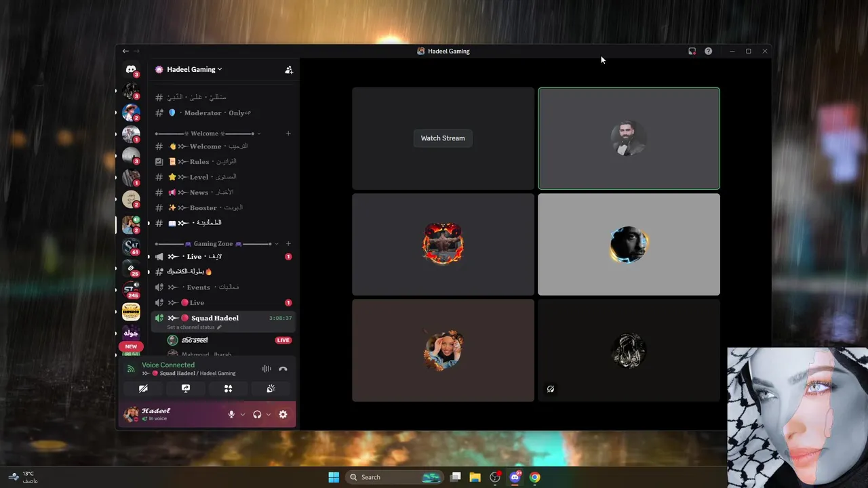Screen dimensions: 868x488
Task: Open Discord taskbar icon
Action: 515,477
